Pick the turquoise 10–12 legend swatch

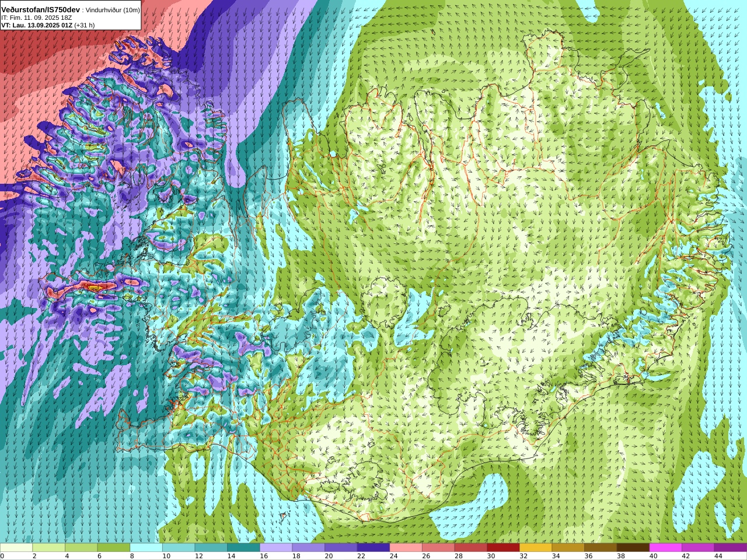click(x=179, y=548)
